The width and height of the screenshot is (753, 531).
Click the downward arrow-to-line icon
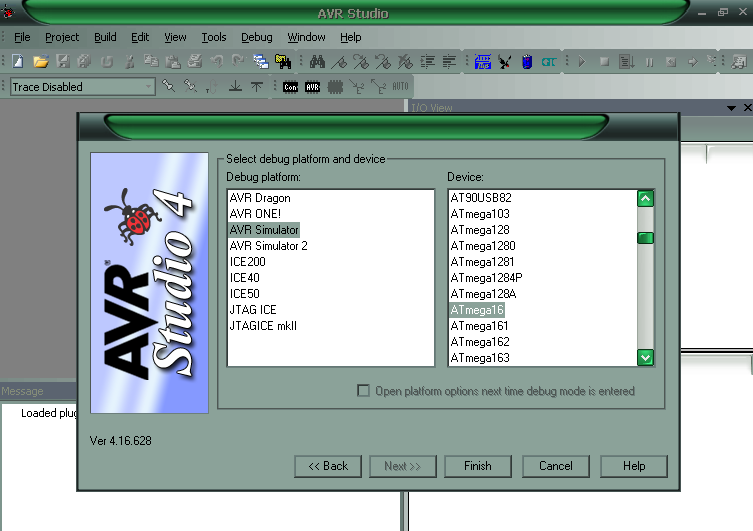(235, 86)
